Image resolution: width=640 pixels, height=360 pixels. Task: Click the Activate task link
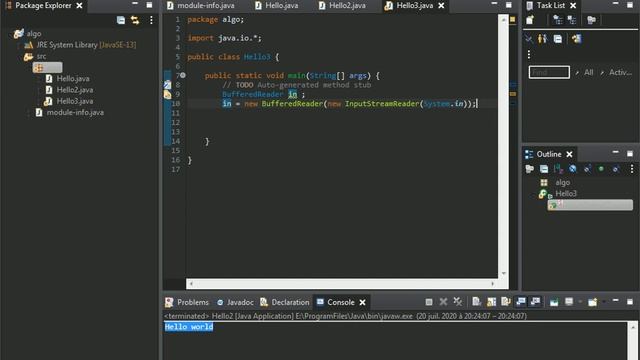point(620,72)
